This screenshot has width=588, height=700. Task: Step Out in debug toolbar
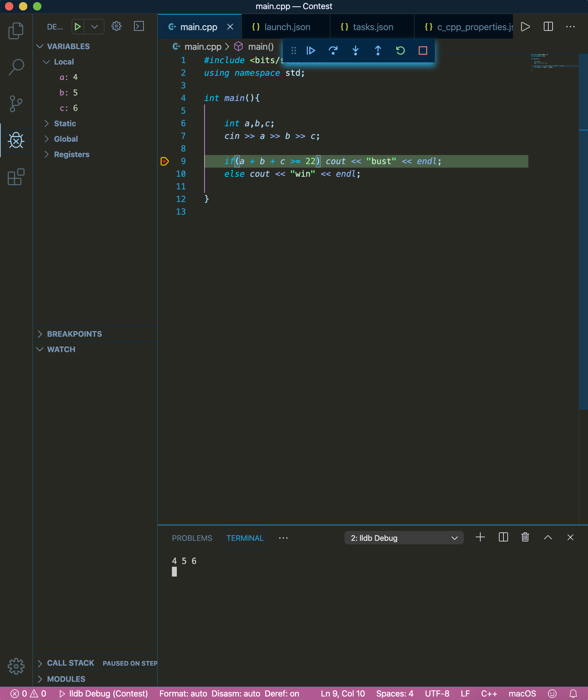tap(378, 51)
